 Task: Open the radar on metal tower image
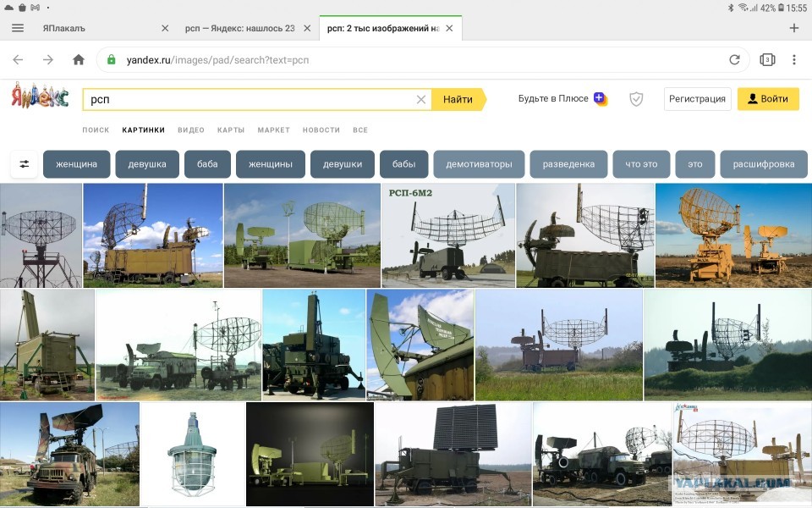pos(41,235)
